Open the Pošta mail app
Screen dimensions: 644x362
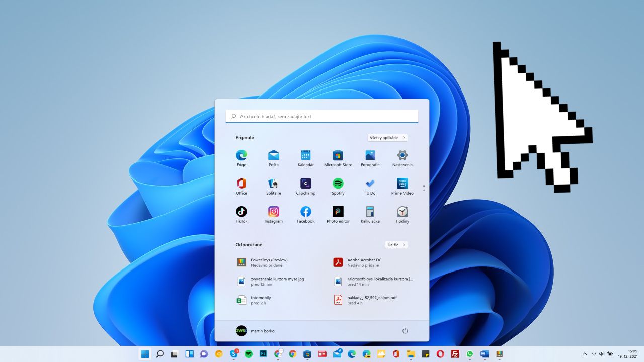click(274, 158)
